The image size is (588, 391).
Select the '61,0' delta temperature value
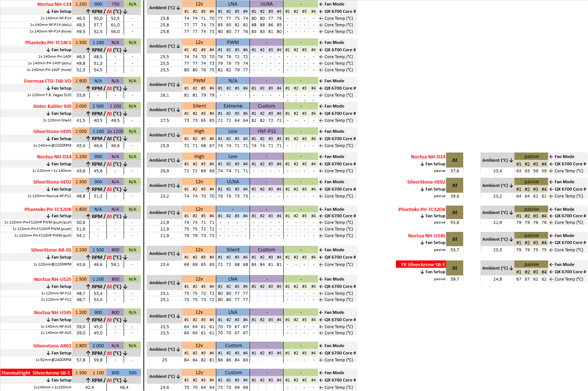[115, 25]
